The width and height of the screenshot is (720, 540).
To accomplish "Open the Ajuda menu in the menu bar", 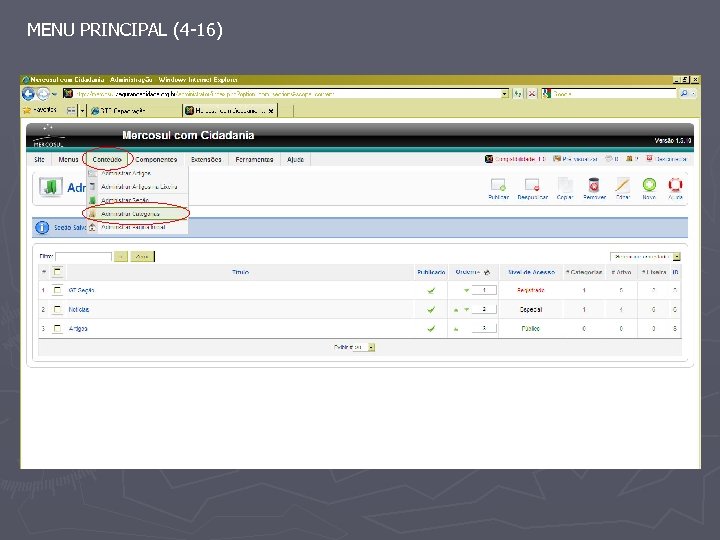I will click(x=295, y=159).
